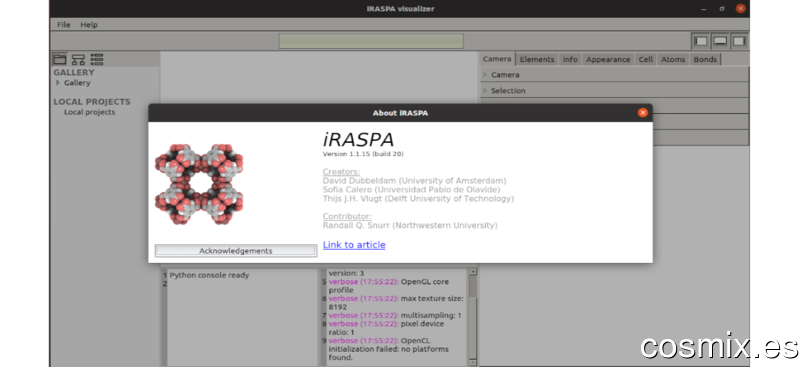Click the 'Python console ready' line
The image size is (800, 367).
209,275
